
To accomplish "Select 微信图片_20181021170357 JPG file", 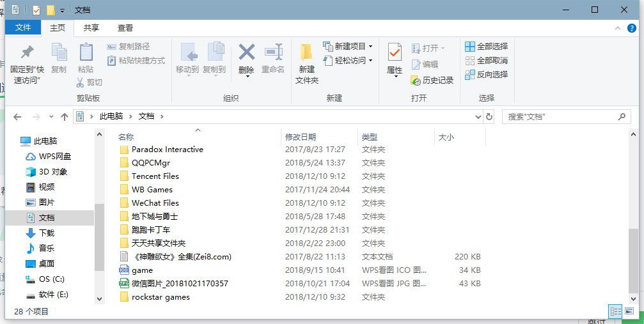I will 180,284.
